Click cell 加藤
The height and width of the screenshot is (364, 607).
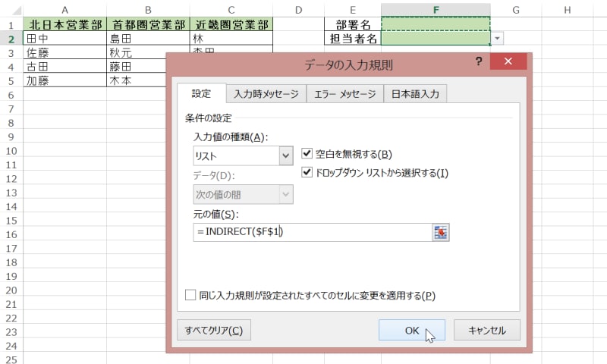(x=64, y=80)
